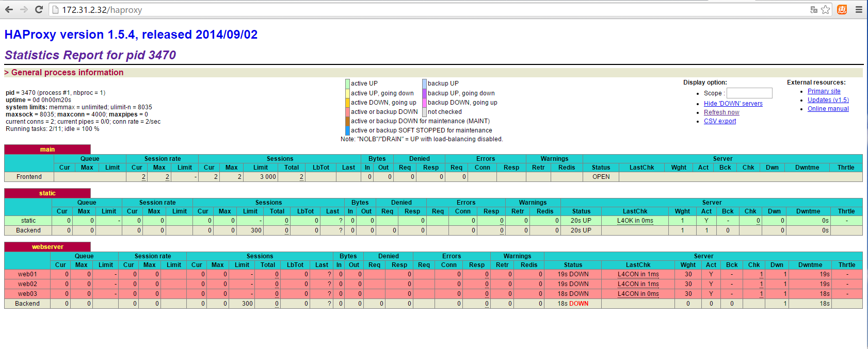This screenshot has height=349, width=868.
Task: Click the webserver Backend '18s DOWN' status
Action: [x=573, y=304]
